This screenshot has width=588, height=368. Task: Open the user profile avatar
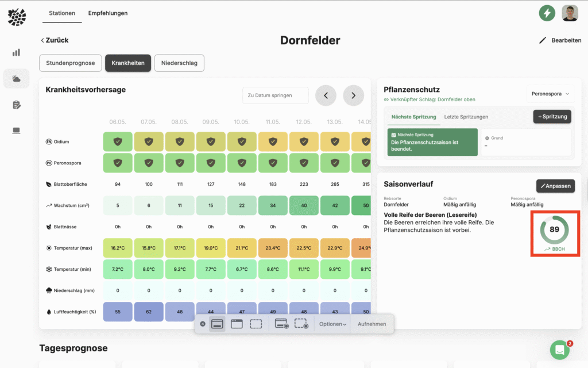[570, 13]
